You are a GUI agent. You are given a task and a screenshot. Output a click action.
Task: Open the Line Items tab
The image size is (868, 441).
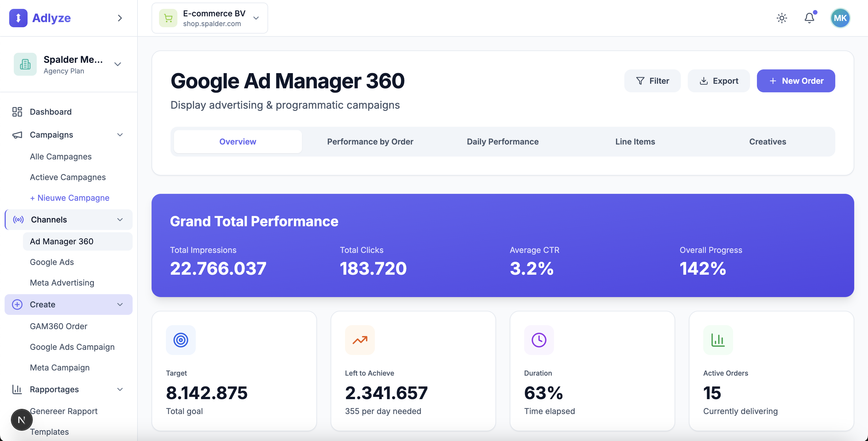pyautogui.click(x=635, y=141)
